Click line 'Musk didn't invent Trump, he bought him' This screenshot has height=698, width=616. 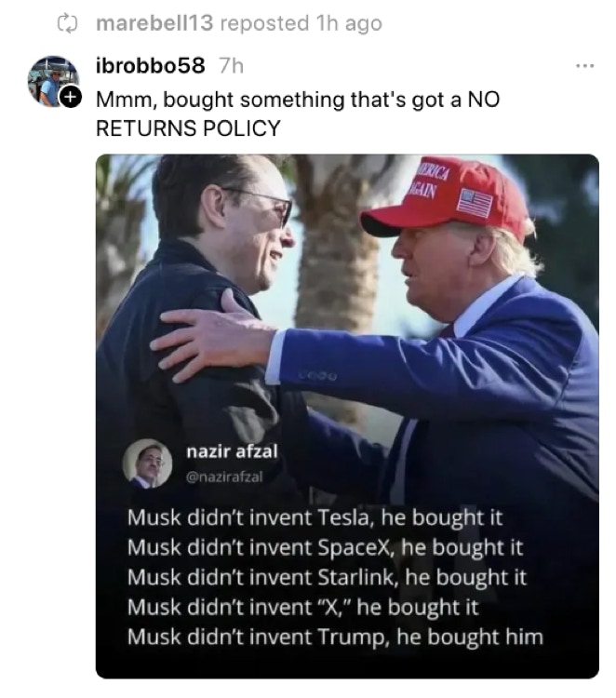[335, 637]
